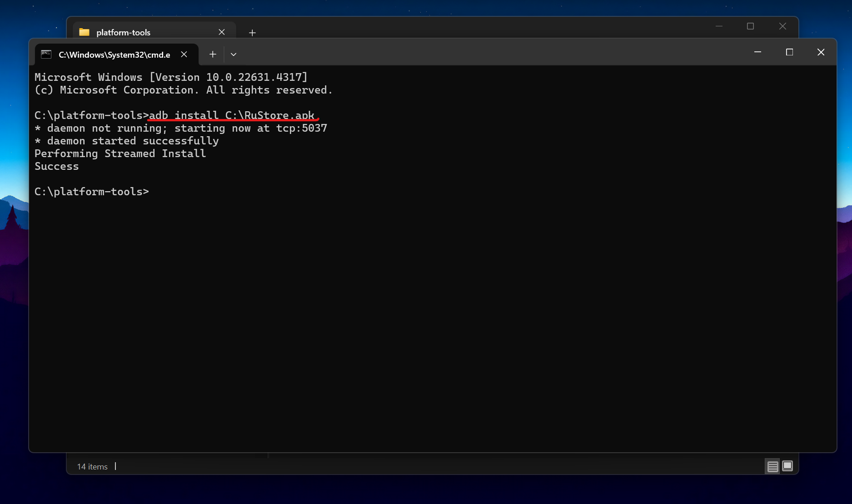Screen dimensions: 852x504
Task: Select the cmd.exe terminal tab title
Action: click(x=114, y=55)
